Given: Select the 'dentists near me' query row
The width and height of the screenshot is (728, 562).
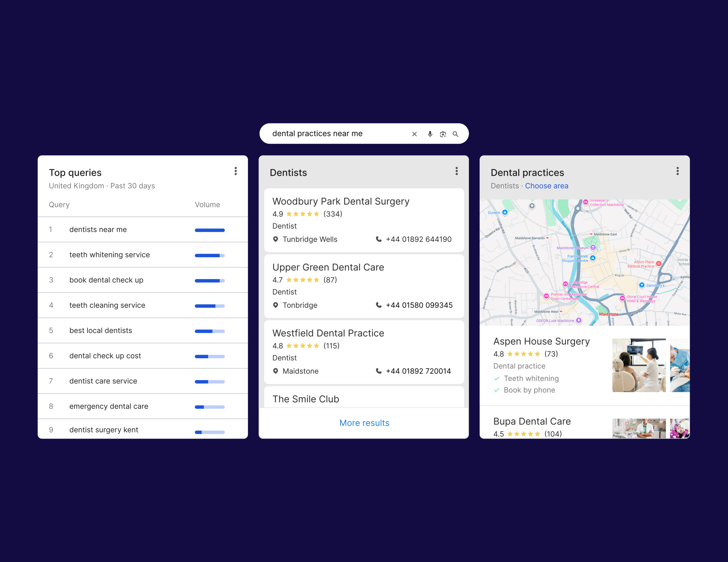Looking at the screenshot, I should coord(98,229).
